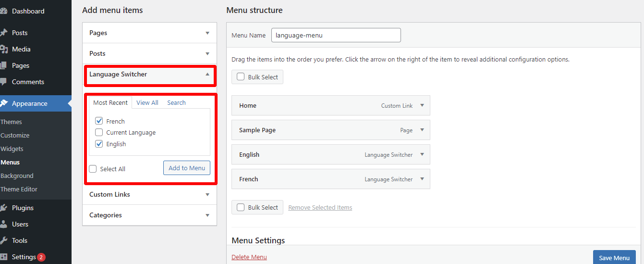The image size is (644, 264).
Task: Open Appearance menu in sidebar
Action: pos(30,103)
